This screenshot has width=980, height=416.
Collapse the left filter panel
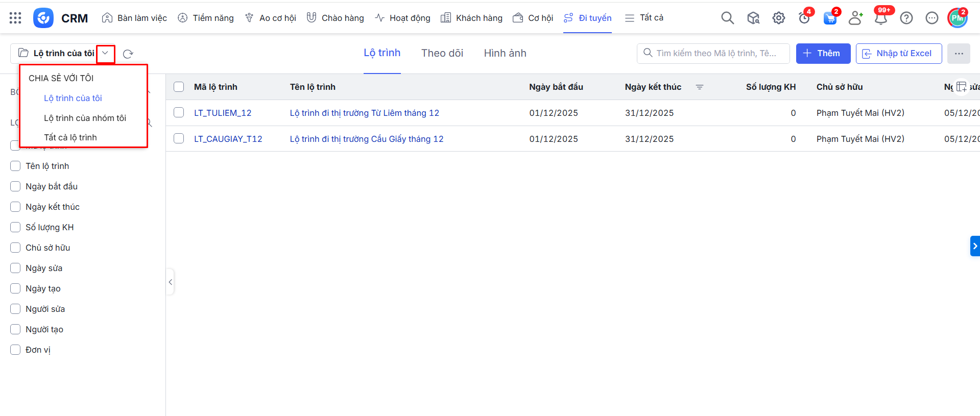pyautogui.click(x=170, y=282)
